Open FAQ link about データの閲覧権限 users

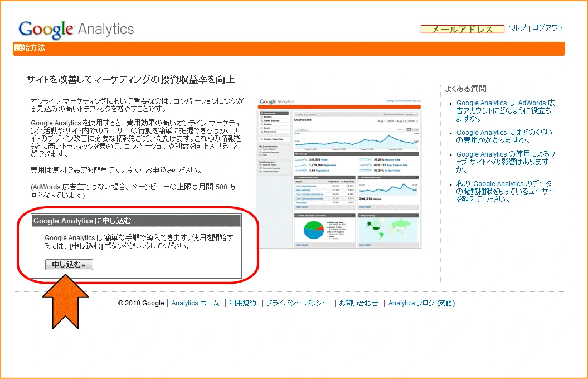pyautogui.click(x=506, y=191)
